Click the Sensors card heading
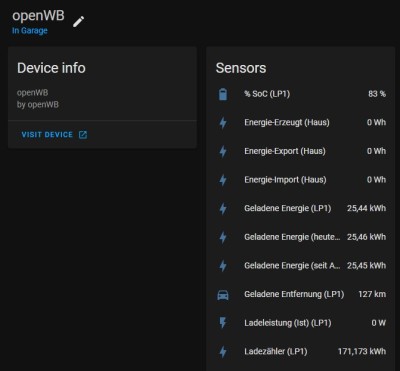 (241, 68)
